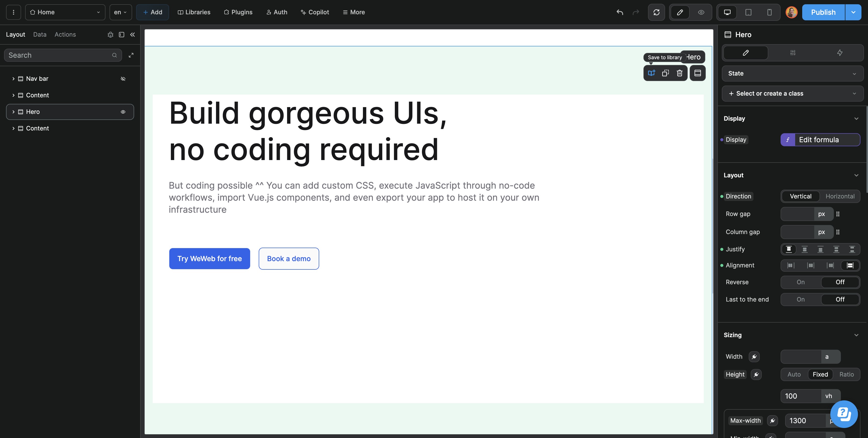Set Reverse to On
Screen dimensions: 868x438
click(x=800, y=282)
